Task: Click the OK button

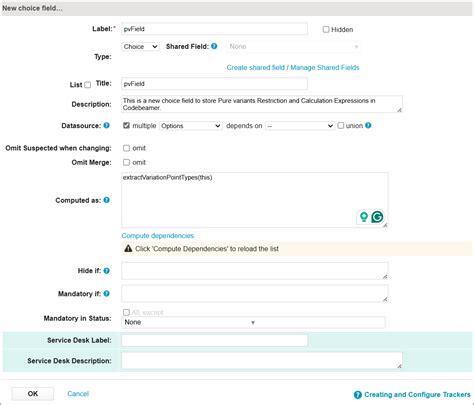Action: click(33, 394)
